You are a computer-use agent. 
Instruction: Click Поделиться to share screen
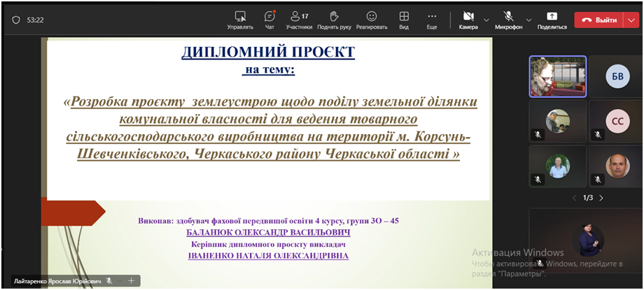pos(552,20)
